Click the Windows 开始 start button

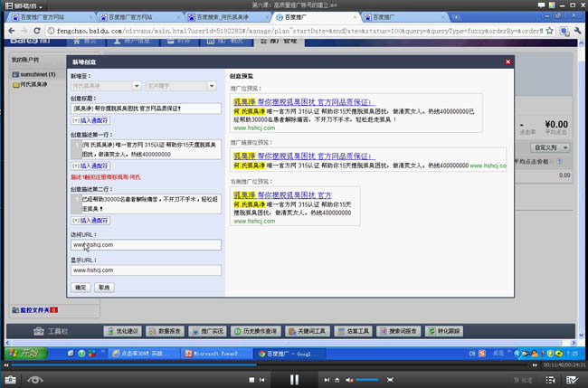coord(25,353)
